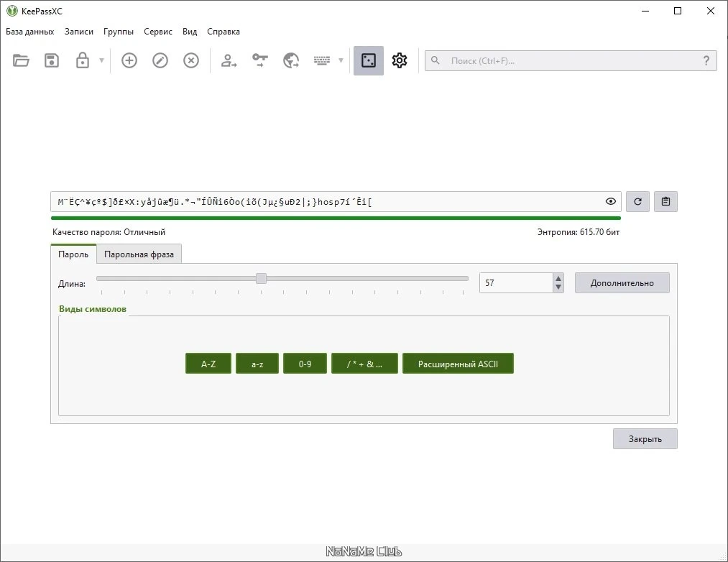
Task: Switch to Парольная фраза tab
Action: 139,254
